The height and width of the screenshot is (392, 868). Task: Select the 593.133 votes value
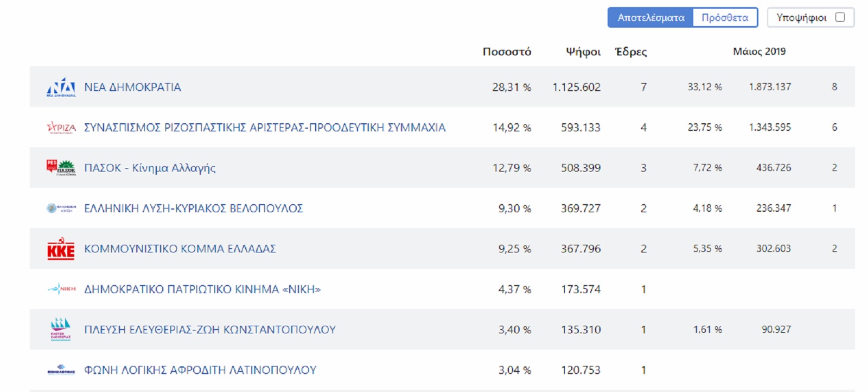tap(580, 128)
